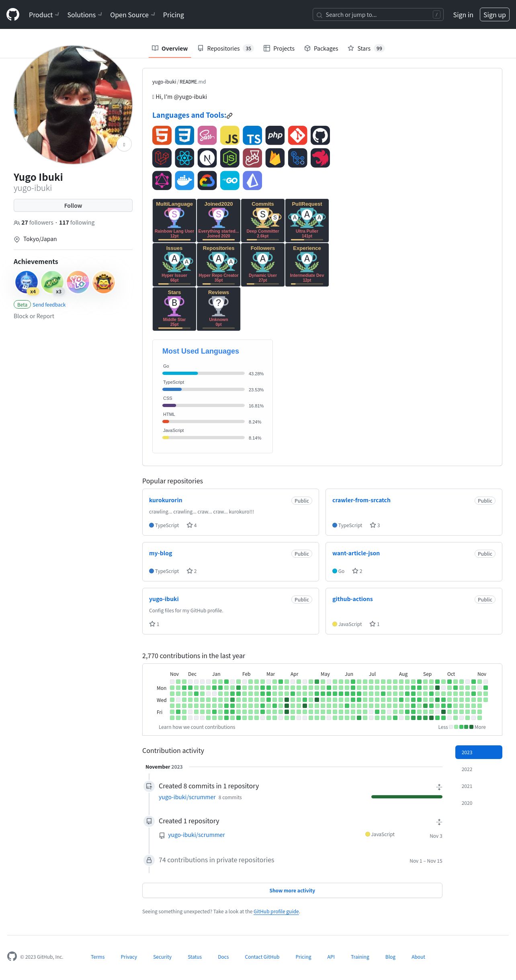Screen dimensions: 516x980
Task: Click the Git icon
Action: click(x=298, y=135)
